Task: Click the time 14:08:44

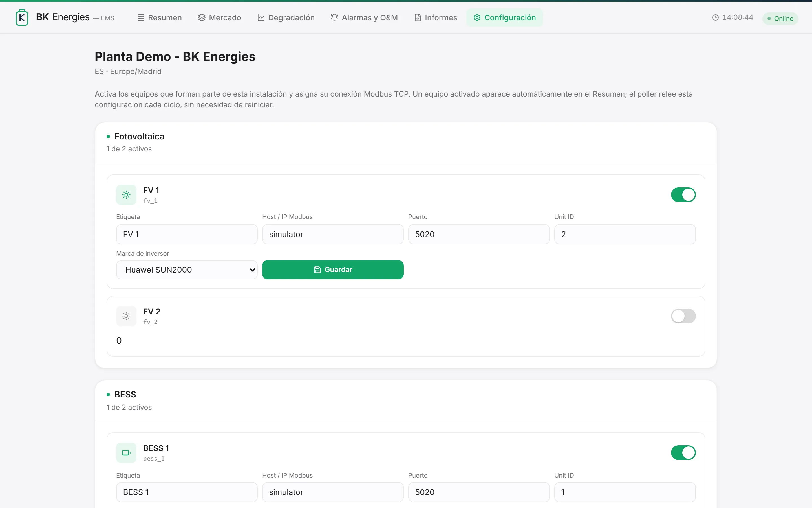Action: coord(738,17)
